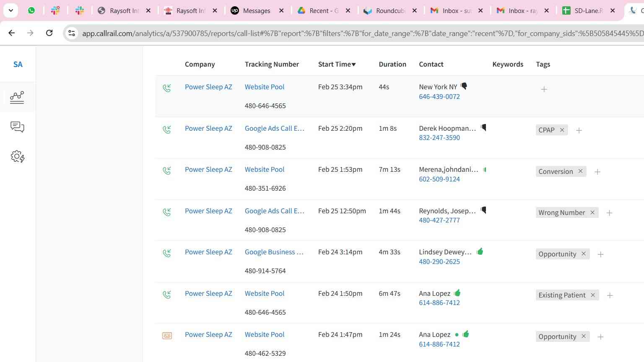Add another tag next to Conversion
The image size is (644, 362).
597,172
